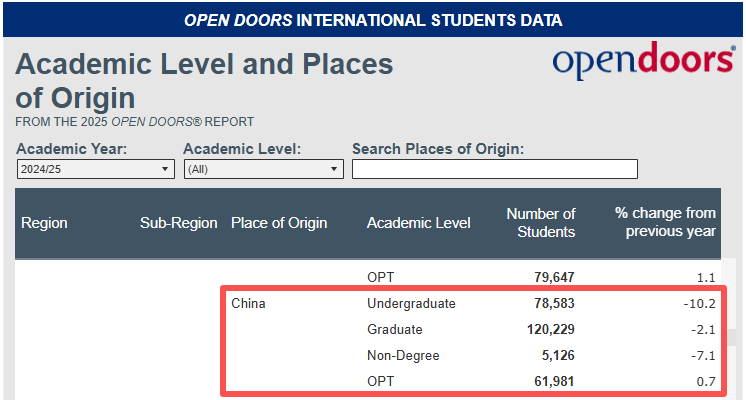Click the Open Doors logo
Viewport: 746px width, 400px height.
(x=643, y=62)
